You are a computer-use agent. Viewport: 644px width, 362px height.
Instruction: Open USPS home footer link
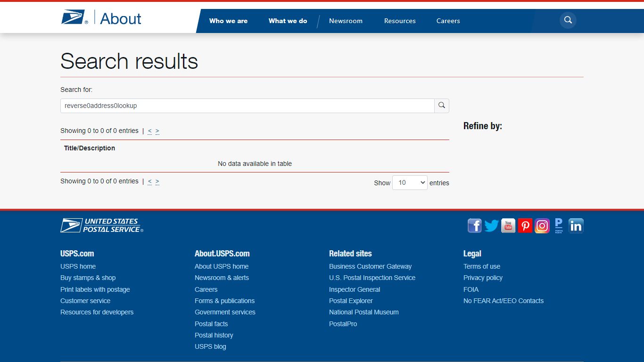point(78,266)
